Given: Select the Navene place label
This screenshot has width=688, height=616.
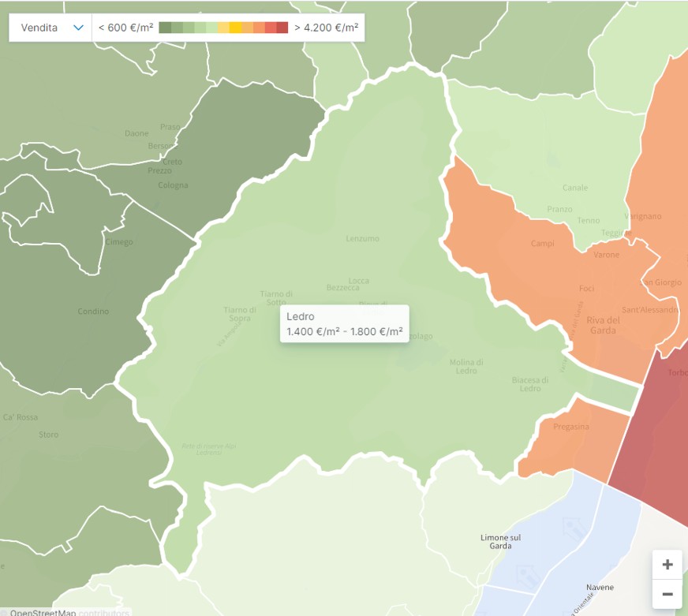Looking at the screenshot, I should click(600, 588).
